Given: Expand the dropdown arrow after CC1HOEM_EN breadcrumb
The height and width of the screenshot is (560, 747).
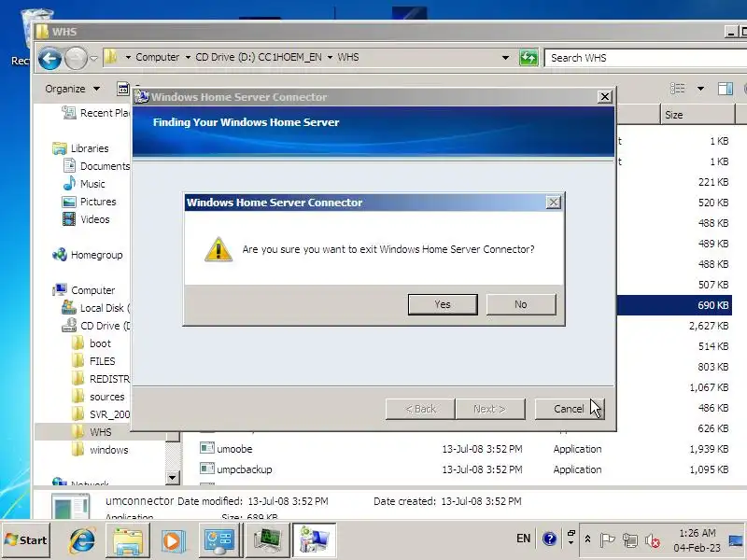Looking at the screenshot, I should [330, 58].
